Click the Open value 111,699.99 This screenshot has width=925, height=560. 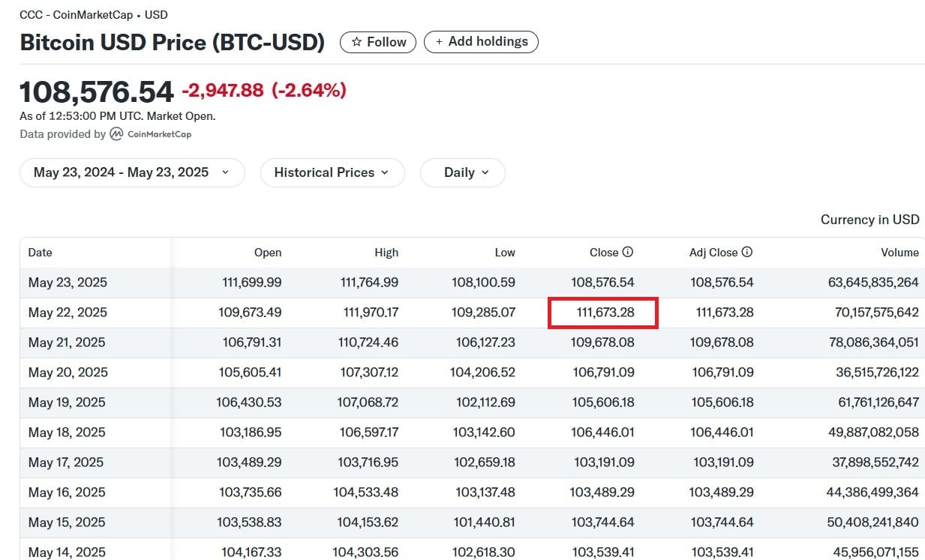point(252,283)
